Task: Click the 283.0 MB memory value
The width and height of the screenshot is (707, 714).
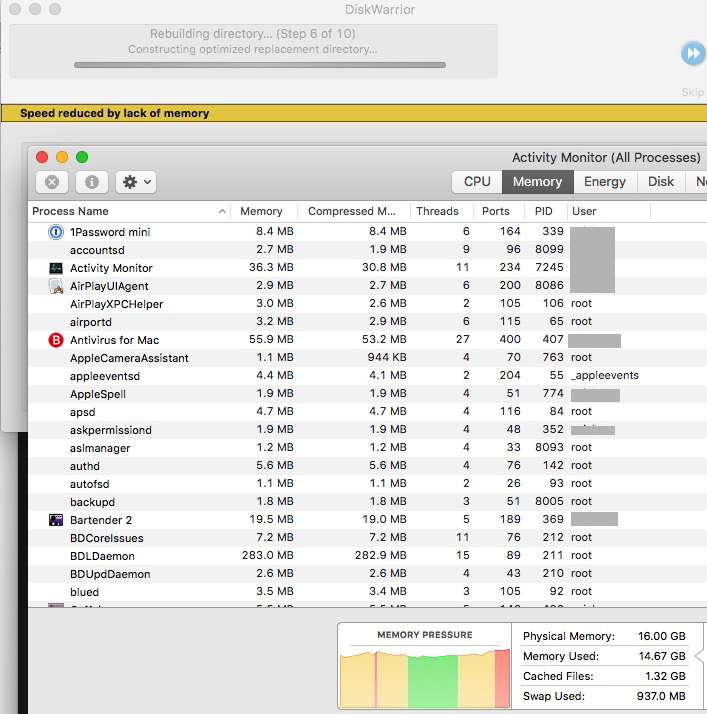Action: click(268, 556)
